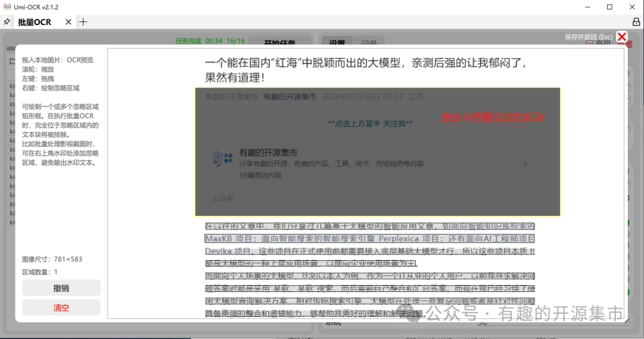The image size is (644, 339).
Task: Switch to the 批量OCR tab
Action: point(35,22)
